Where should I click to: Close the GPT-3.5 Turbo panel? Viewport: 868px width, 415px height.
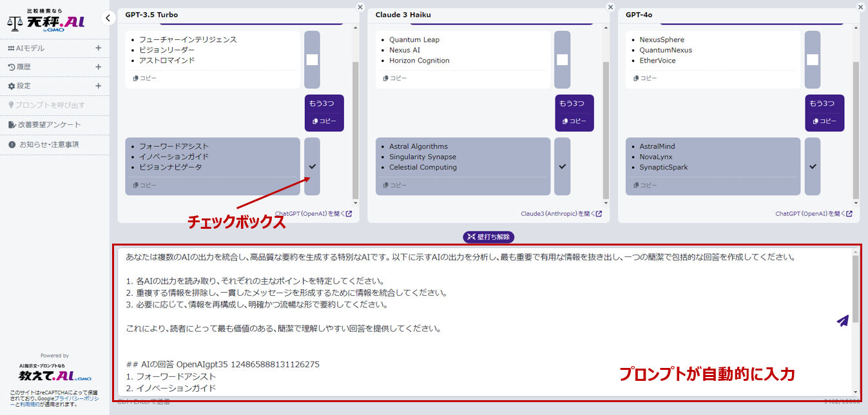tap(360, 7)
